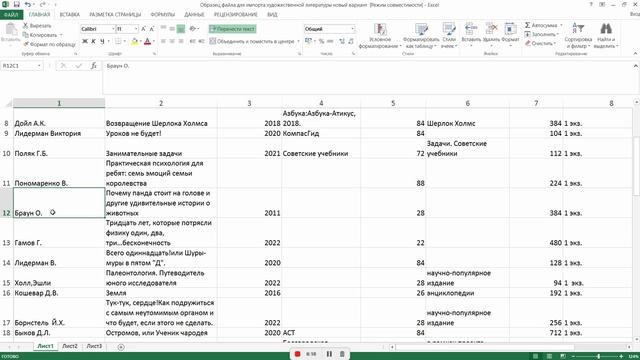Open the Clear (Очистить) dropdown
640x360 pixels.
(x=540, y=43)
